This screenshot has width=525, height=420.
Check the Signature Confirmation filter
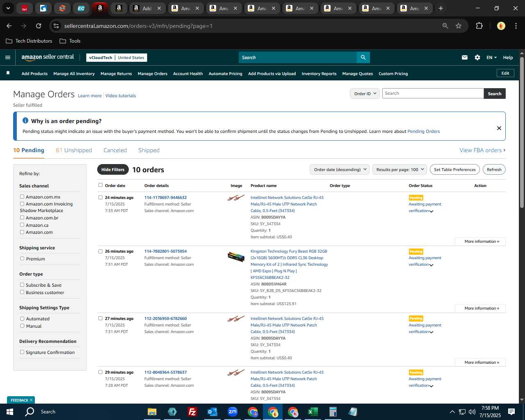tap(22, 352)
